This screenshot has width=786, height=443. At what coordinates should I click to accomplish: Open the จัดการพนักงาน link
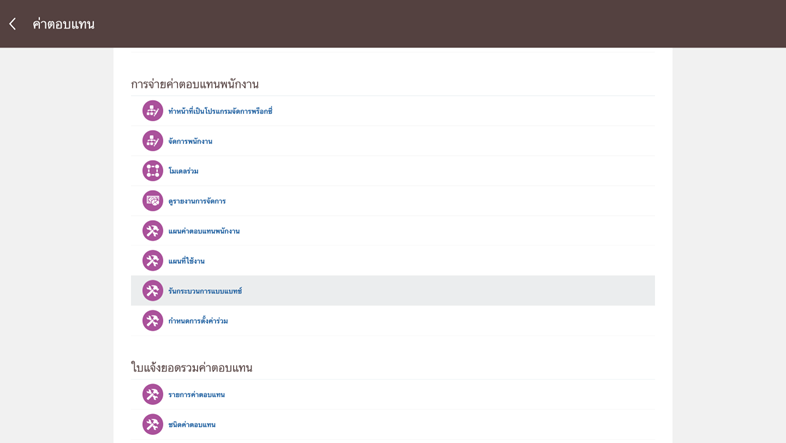tap(190, 142)
